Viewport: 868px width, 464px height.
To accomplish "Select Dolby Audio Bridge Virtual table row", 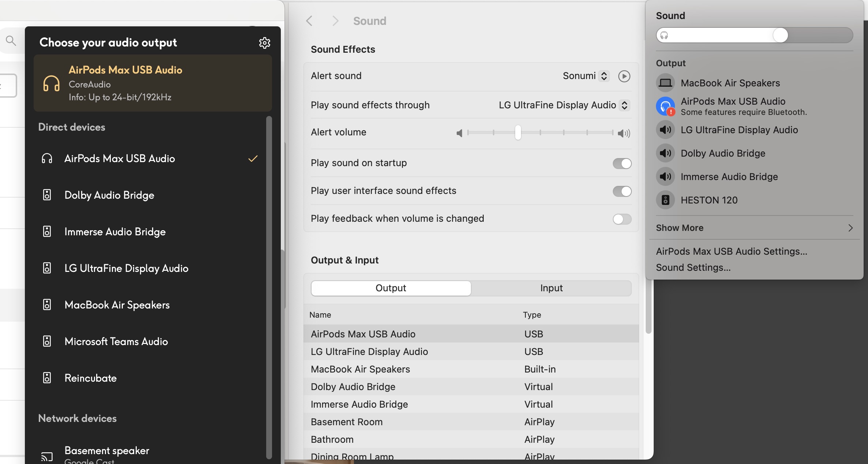I will point(471,387).
